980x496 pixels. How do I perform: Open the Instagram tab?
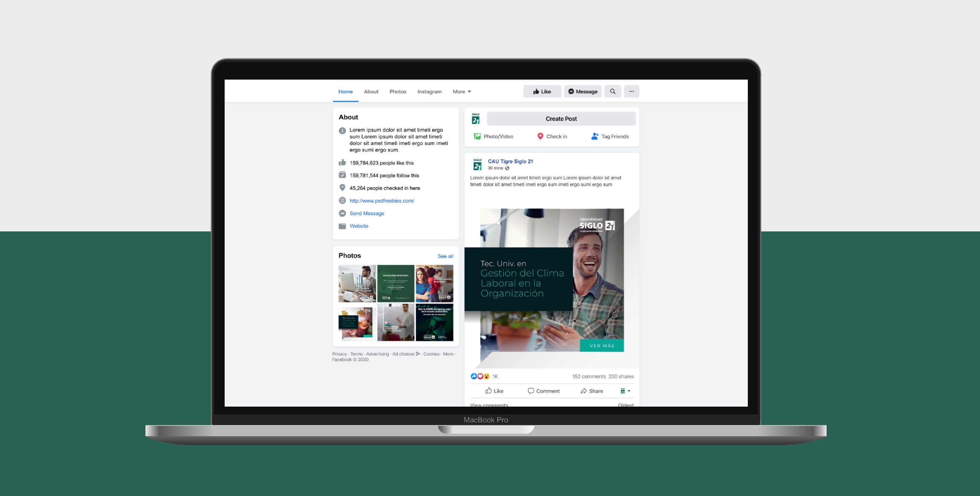429,92
